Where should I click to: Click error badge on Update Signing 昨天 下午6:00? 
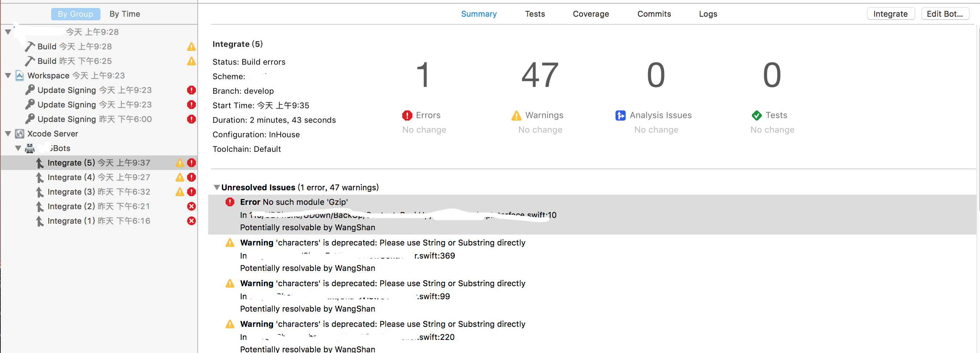coord(192,119)
